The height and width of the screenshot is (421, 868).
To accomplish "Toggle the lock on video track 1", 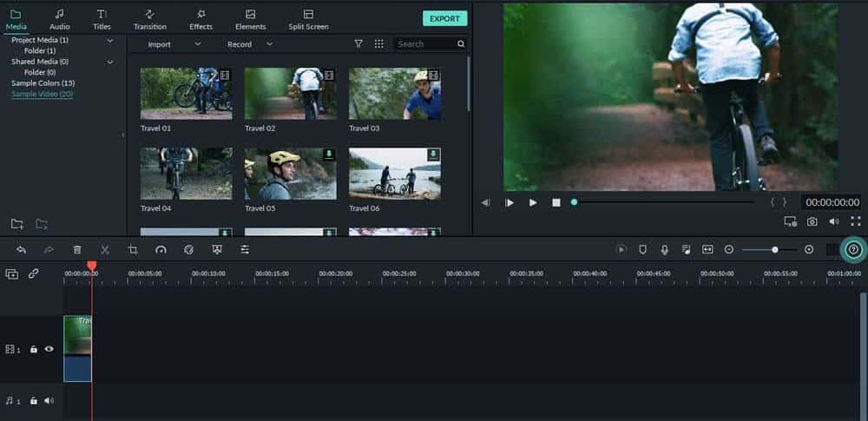I will coord(34,349).
